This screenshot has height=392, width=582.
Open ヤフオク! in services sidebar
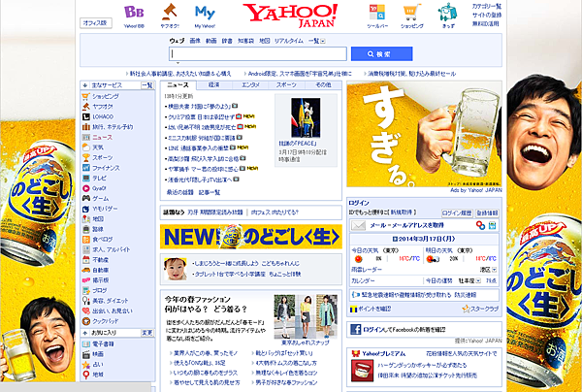click(103, 107)
